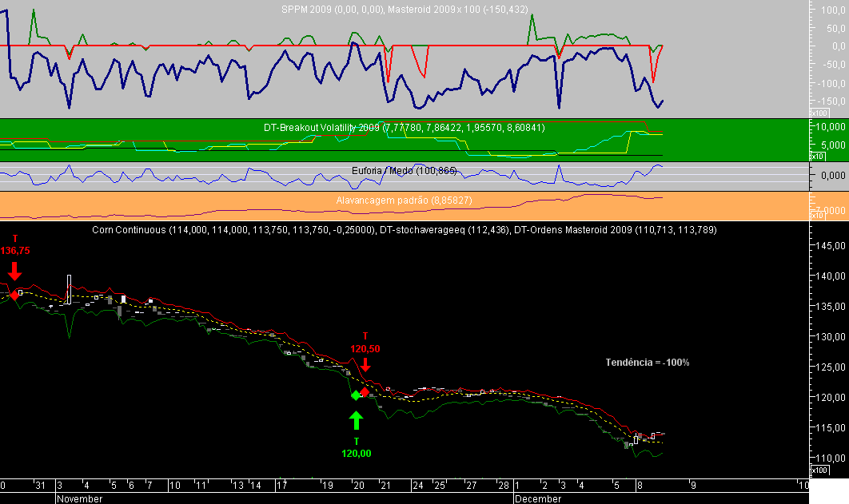The image size is (849, 504).
Task: Select the Corn Continuous chart title
Action: tap(404, 230)
